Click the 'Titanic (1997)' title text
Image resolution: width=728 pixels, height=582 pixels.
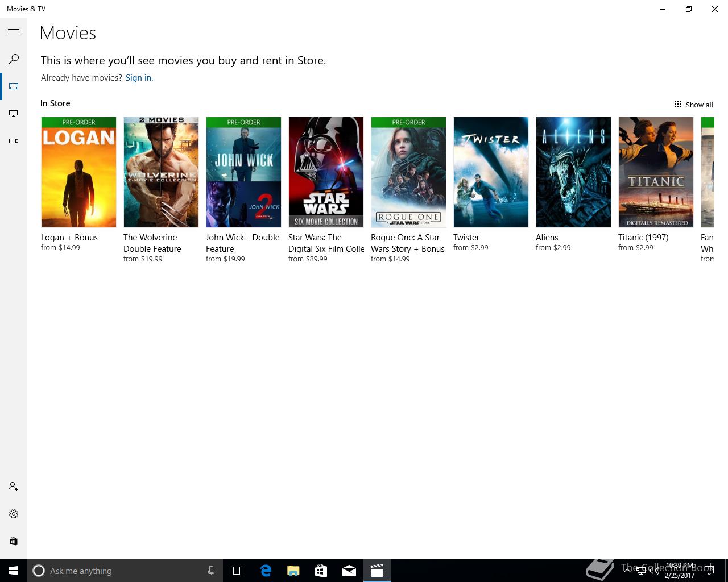coord(643,238)
